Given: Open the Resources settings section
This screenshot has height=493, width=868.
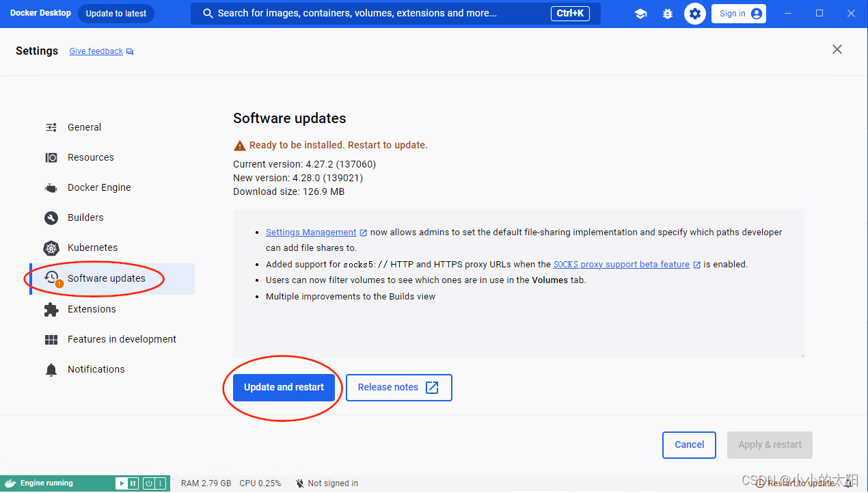Looking at the screenshot, I should [x=112, y=157].
